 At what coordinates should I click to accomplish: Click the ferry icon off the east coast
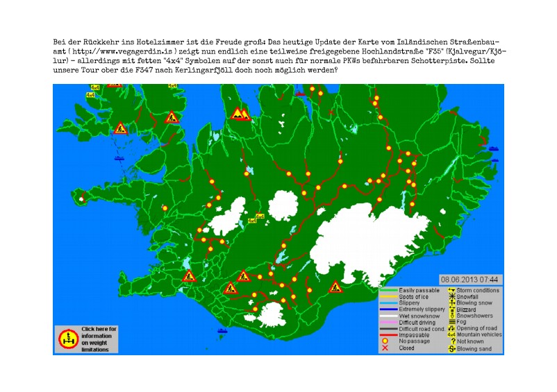494,148
